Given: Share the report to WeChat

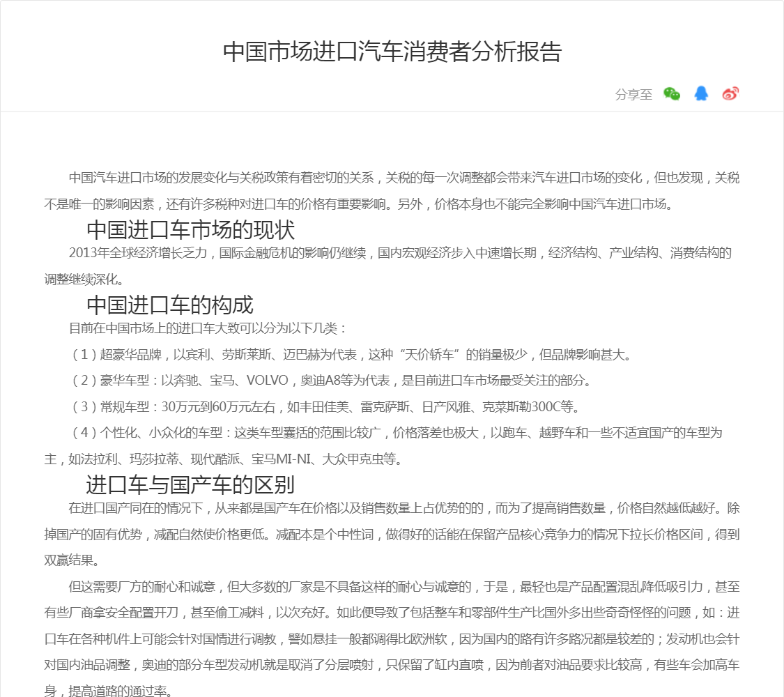Looking at the screenshot, I should (672, 93).
